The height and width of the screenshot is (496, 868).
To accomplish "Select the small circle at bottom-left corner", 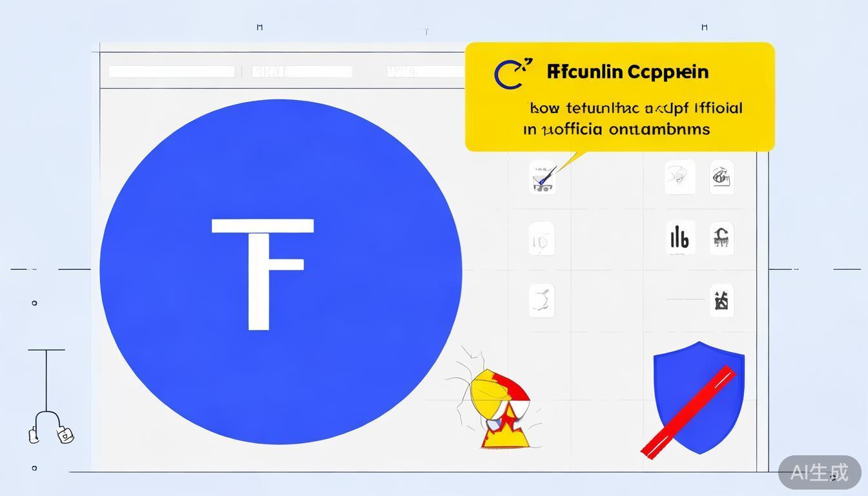I will click(x=34, y=468).
